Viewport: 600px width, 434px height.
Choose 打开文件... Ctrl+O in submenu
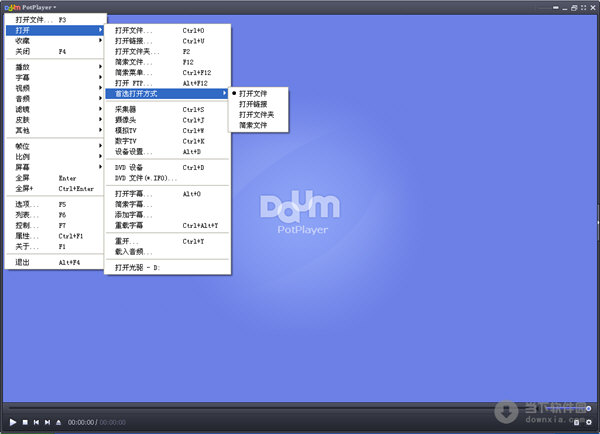point(167,30)
